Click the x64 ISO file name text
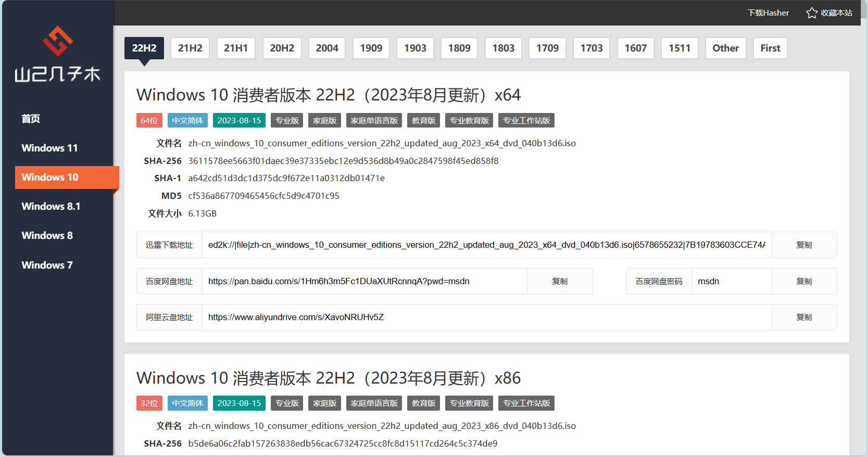 click(x=382, y=143)
